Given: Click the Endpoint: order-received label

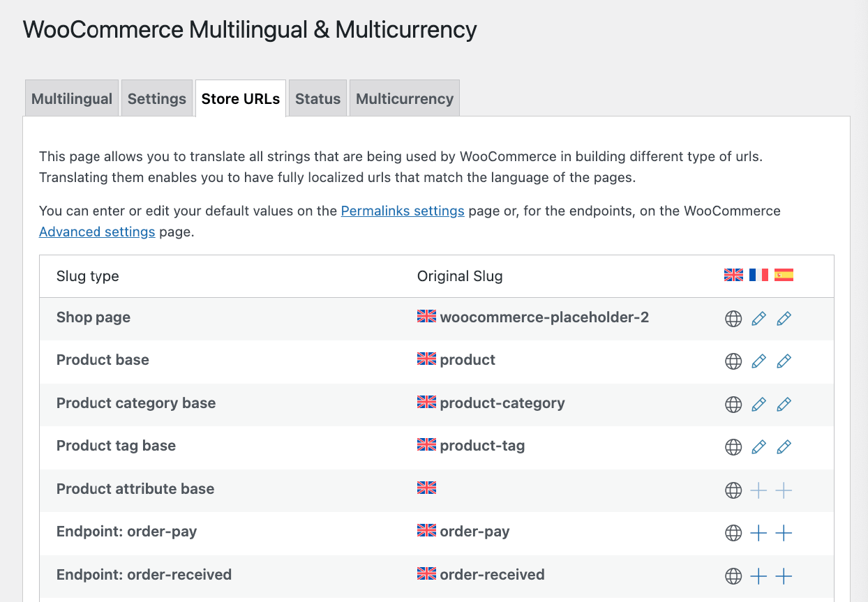Looking at the screenshot, I should (x=144, y=575).
